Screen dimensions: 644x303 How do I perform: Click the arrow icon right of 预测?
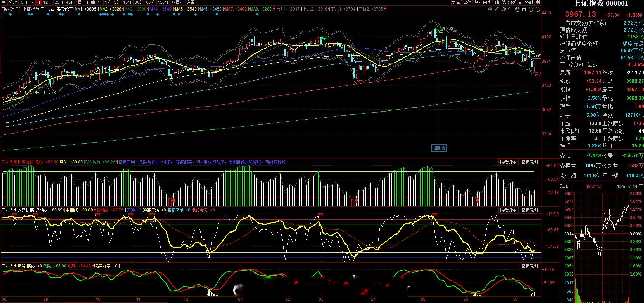click(x=538, y=2)
